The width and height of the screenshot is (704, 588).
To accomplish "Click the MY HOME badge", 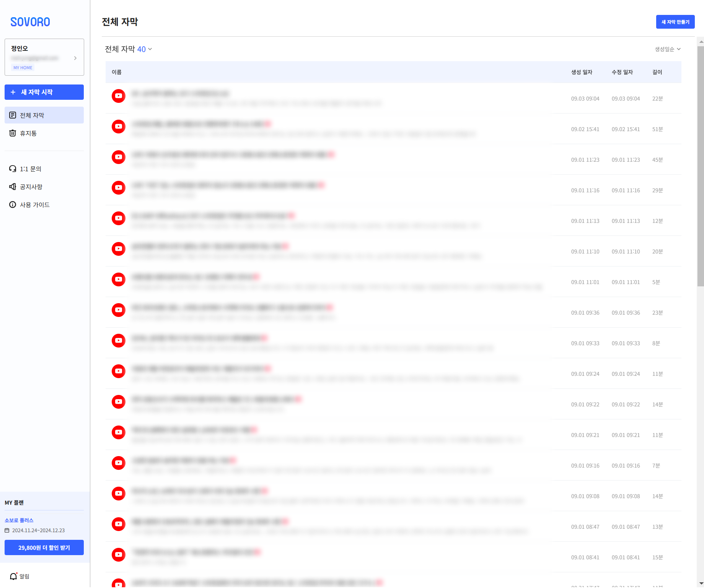I will (x=23, y=68).
